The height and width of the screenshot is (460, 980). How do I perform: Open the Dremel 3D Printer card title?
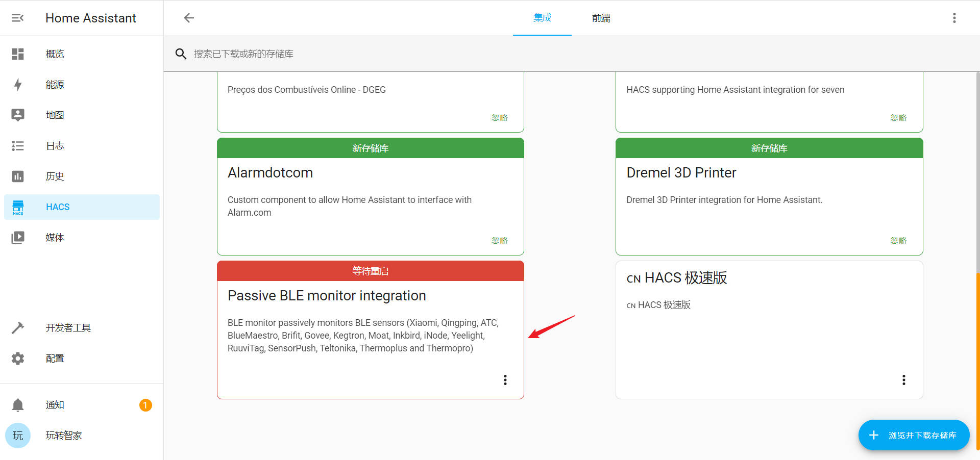[681, 172]
